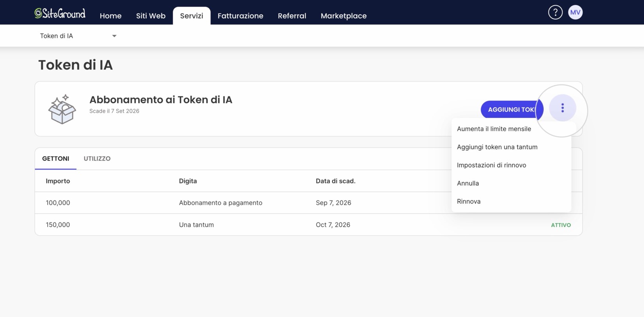
Task: Click the 150,000 amount cell
Action: [x=58, y=225]
